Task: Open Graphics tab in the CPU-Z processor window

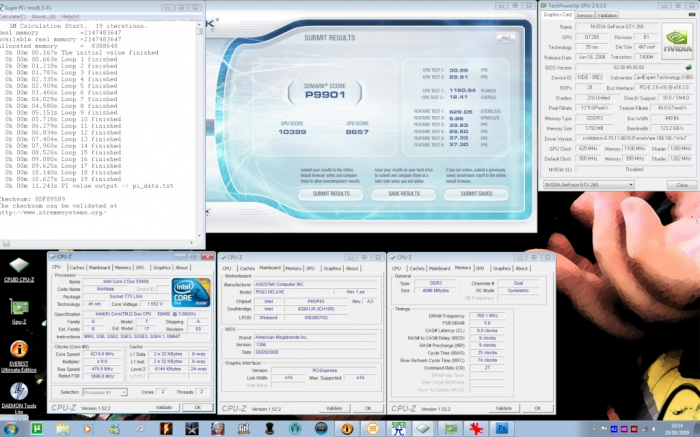Action: [x=162, y=267]
